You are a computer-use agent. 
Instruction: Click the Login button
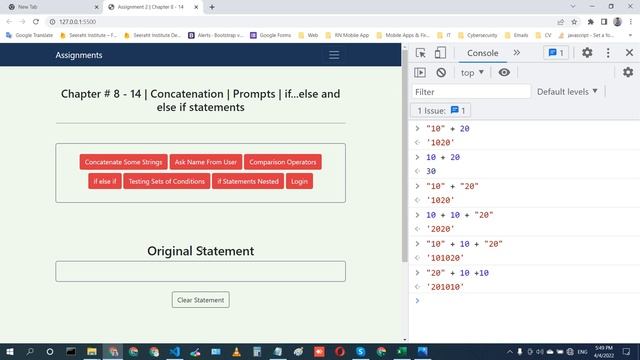tap(299, 181)
